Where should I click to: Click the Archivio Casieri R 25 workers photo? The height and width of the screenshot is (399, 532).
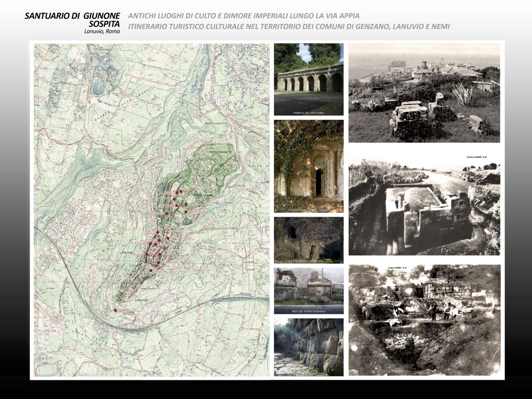tap(424, 320)
